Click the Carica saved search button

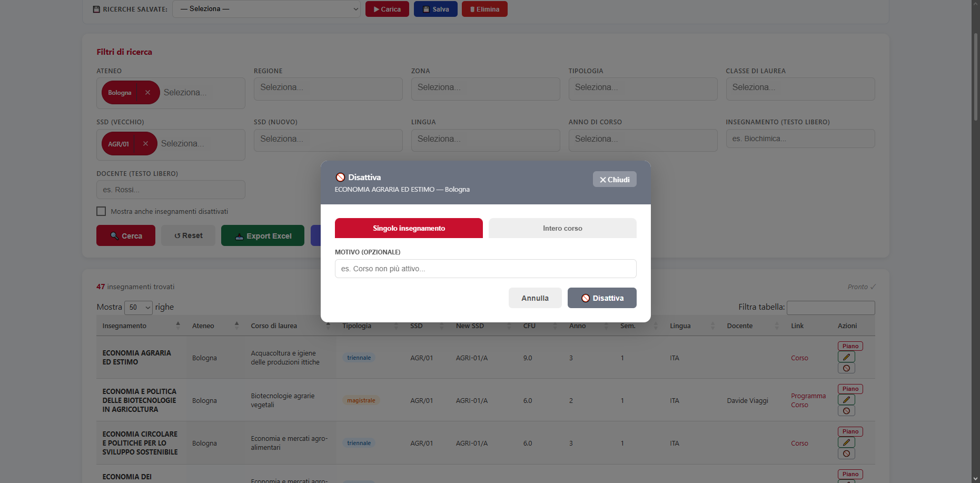[x=387, y=9]
